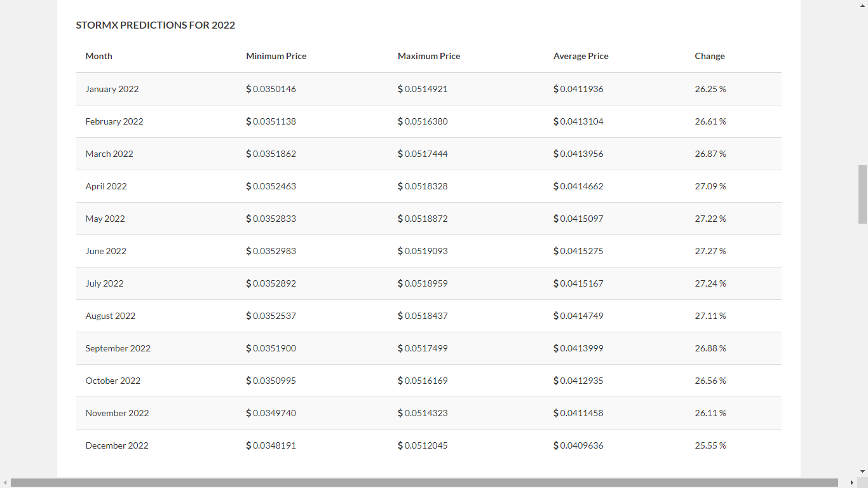This screenshot has height=488, width=868.
Task: Click the 25.55 % change value
Action: point(710,445)
